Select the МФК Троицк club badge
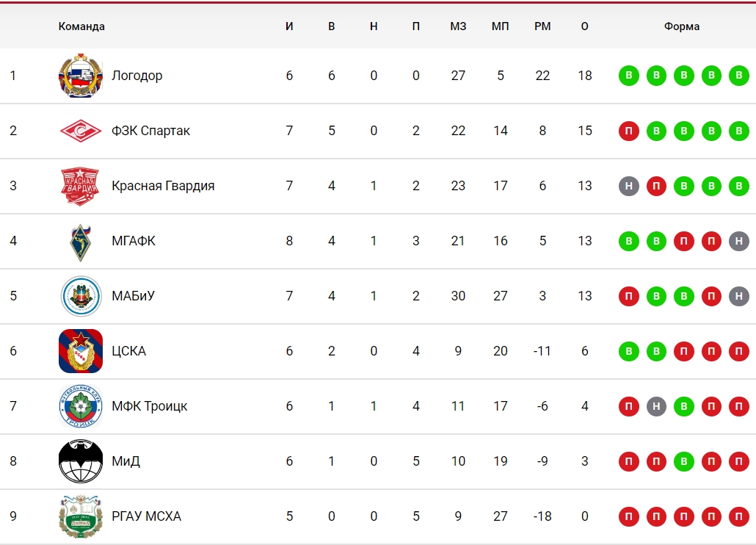The height and width of the screenshot is (545, 756). coord(81,406)
